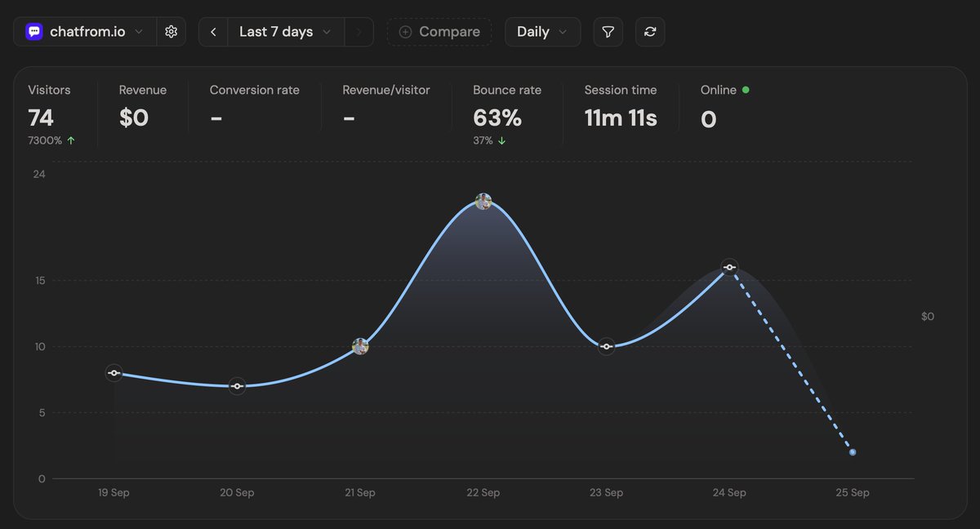Open the chatfrom.io site selector dropdown

[x=85, y=32]
